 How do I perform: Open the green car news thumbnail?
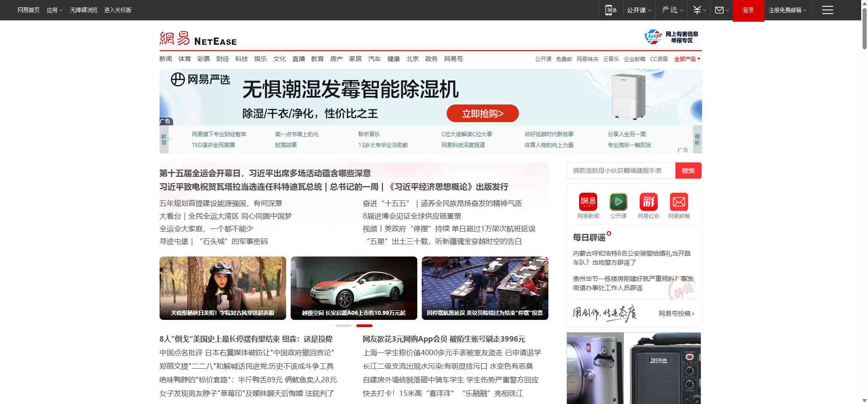(354, 288)
